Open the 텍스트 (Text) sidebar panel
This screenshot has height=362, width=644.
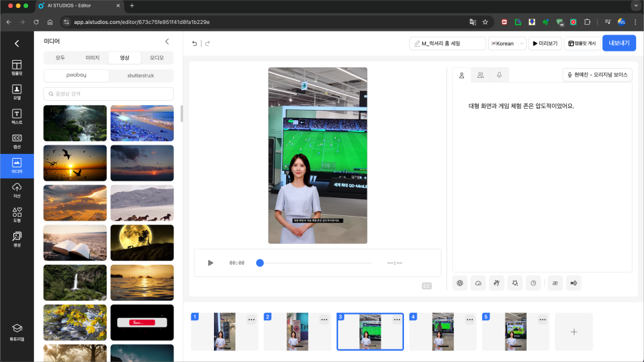pyautogui.click(x=17, y=117)
